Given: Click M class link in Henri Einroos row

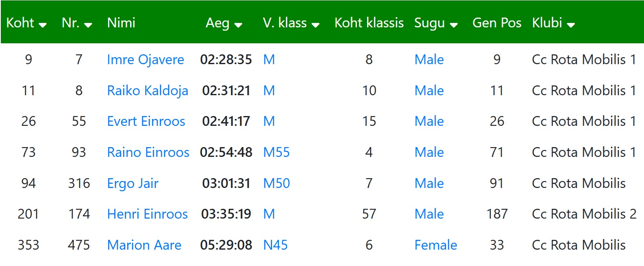Looking at the screenshot, I should click(x=269, y=214).
